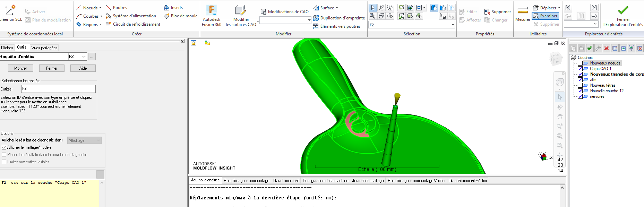Viewport: 644px width, 207px height.
Task: Expand the Noeuds dropdown in Créer
Action: [101, 8]
